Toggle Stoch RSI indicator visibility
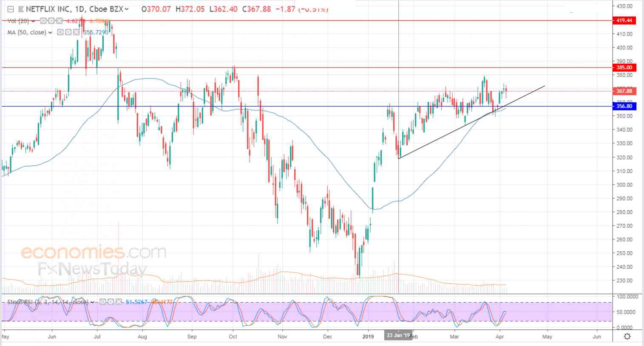The width and height of the screenshot is (644, 346). pos(102,302)
